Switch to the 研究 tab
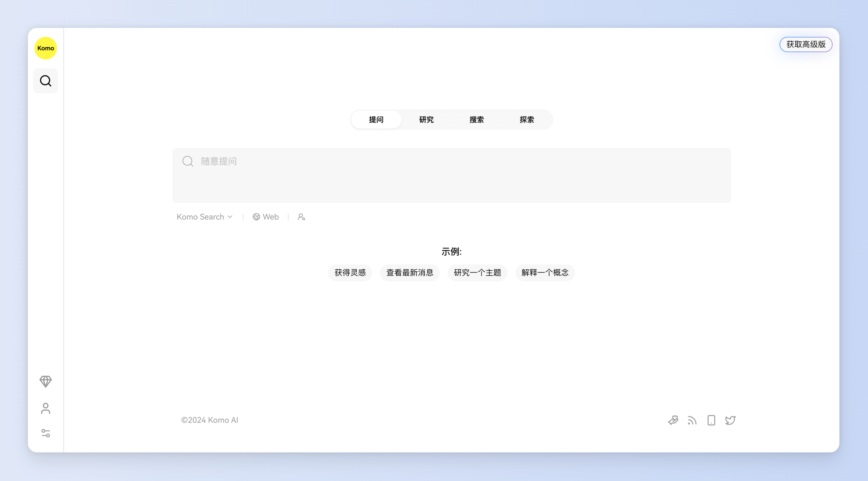868x481 pixels. (426, 119)
